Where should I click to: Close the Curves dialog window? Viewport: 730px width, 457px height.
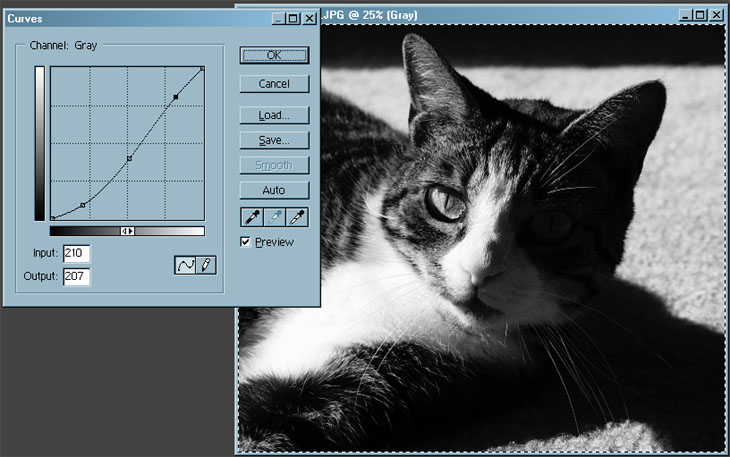tap(310, 19)
